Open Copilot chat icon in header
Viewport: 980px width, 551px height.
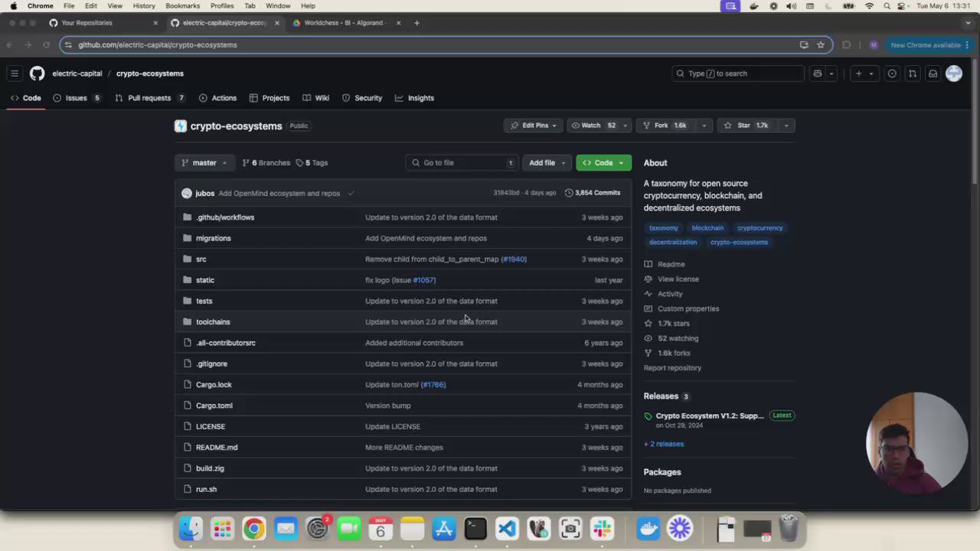point(818,73)
